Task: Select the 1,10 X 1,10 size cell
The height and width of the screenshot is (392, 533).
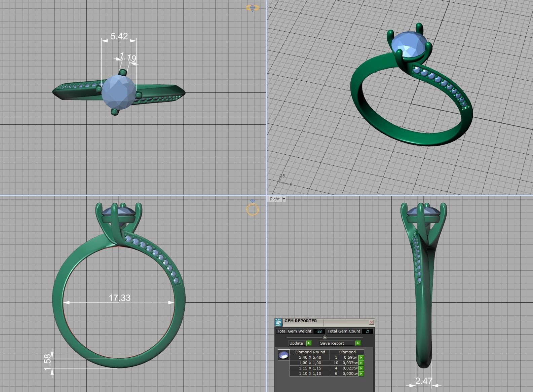Action: pos(310,374)
